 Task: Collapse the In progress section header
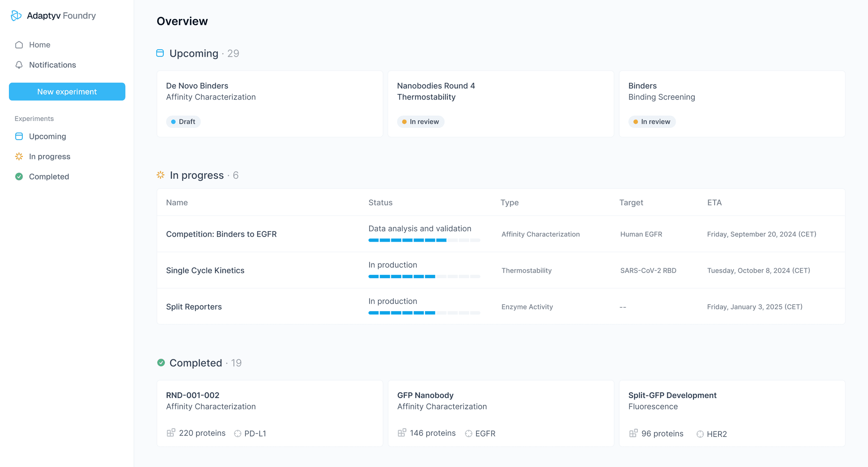coord(196,175)
